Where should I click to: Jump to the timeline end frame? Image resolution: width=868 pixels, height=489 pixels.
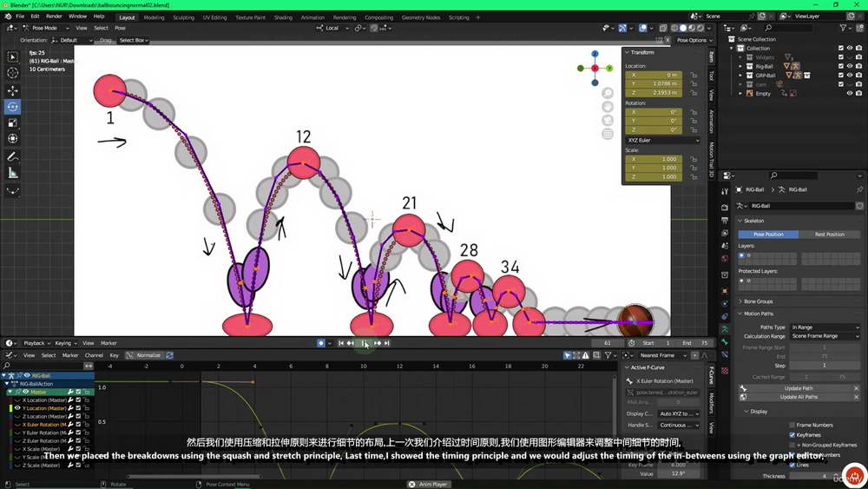click(x=387, y=343)
